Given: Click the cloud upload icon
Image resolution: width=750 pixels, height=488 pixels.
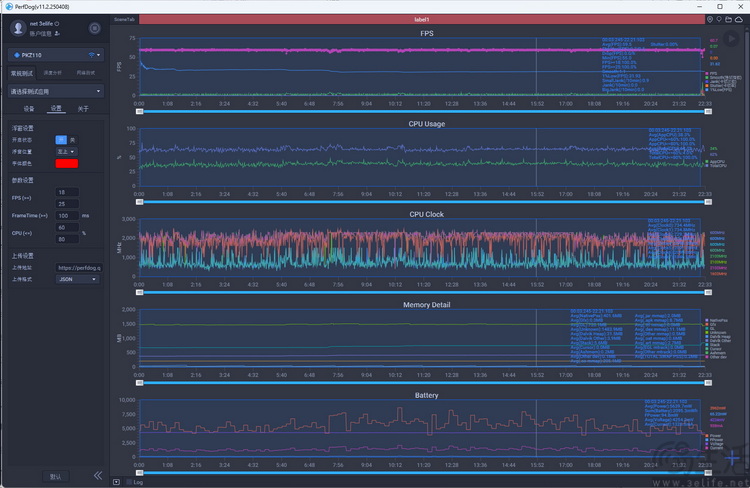Looking at the screenshot, I should tap(739, 20).
